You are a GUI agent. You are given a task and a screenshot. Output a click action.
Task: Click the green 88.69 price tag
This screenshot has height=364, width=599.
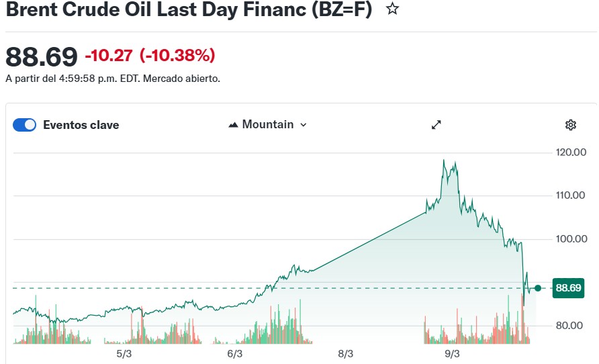pyautogui.click(x=567, y=288)
